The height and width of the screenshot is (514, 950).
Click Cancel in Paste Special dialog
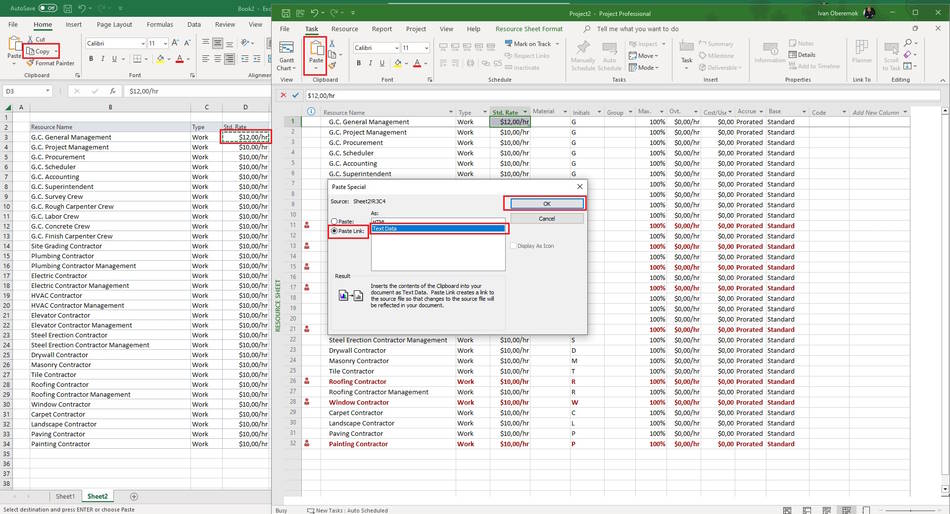(546, 218)
